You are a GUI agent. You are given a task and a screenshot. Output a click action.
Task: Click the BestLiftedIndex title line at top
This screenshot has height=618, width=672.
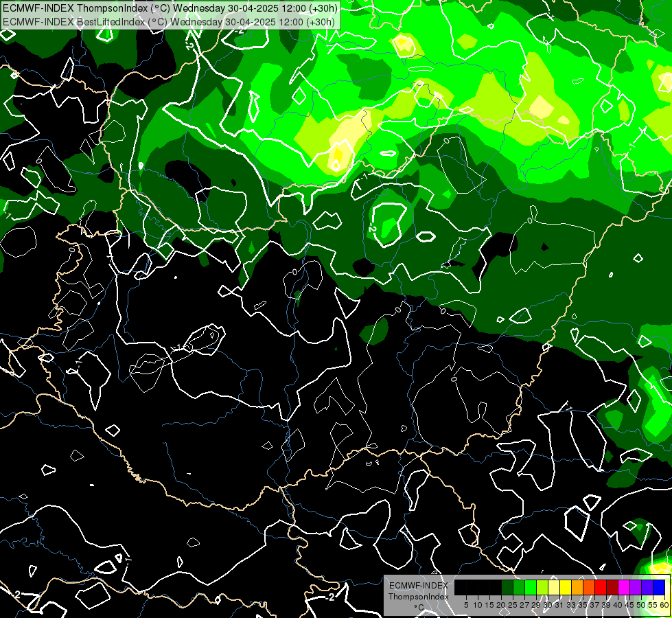coord(169,21)
